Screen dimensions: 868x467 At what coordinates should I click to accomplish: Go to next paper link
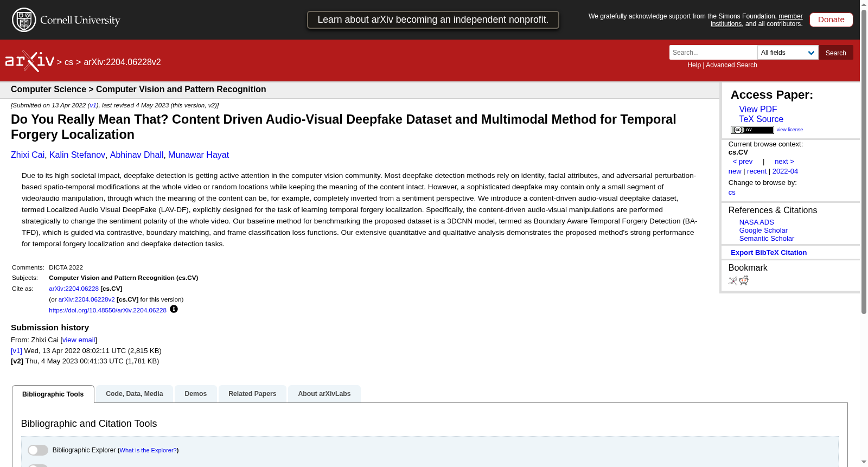click(784, 162)
